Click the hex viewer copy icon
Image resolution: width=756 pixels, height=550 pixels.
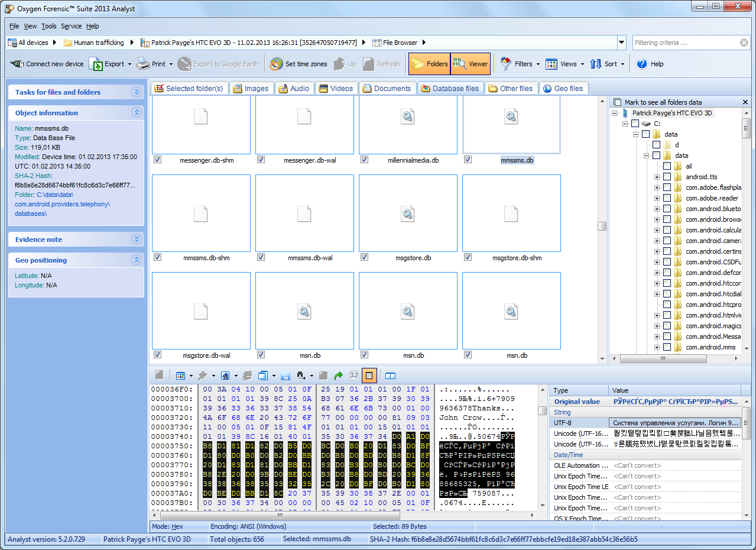263,376
